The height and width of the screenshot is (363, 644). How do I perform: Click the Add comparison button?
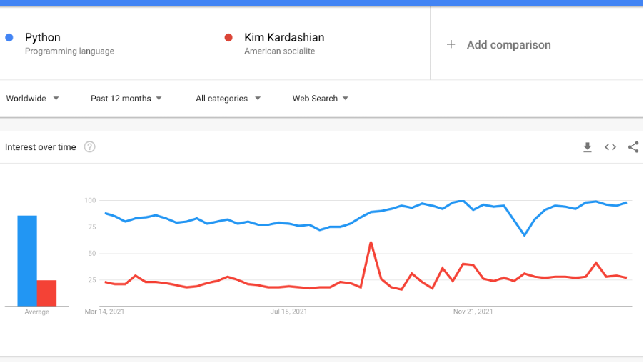pyautogui.click(x=508, y=44)
